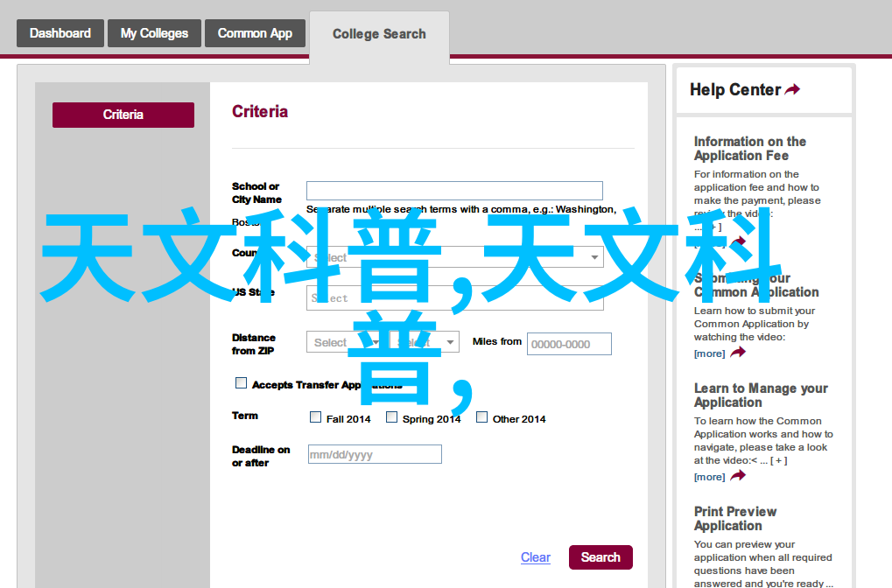Click Learn to Manage your Application heading

pos(761,395)
